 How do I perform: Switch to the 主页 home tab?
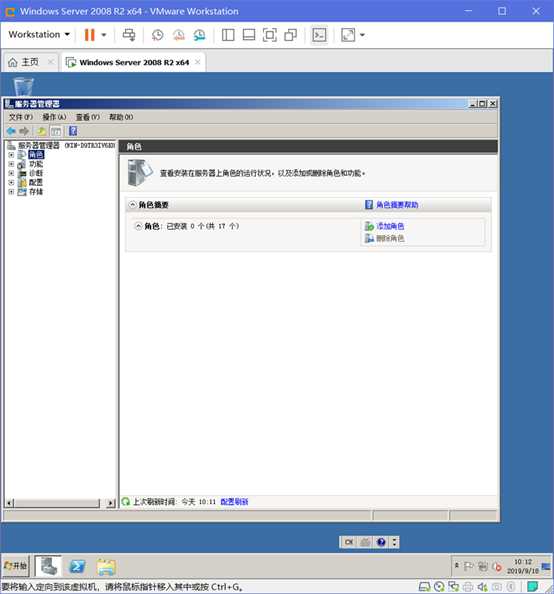pos(25,62)
